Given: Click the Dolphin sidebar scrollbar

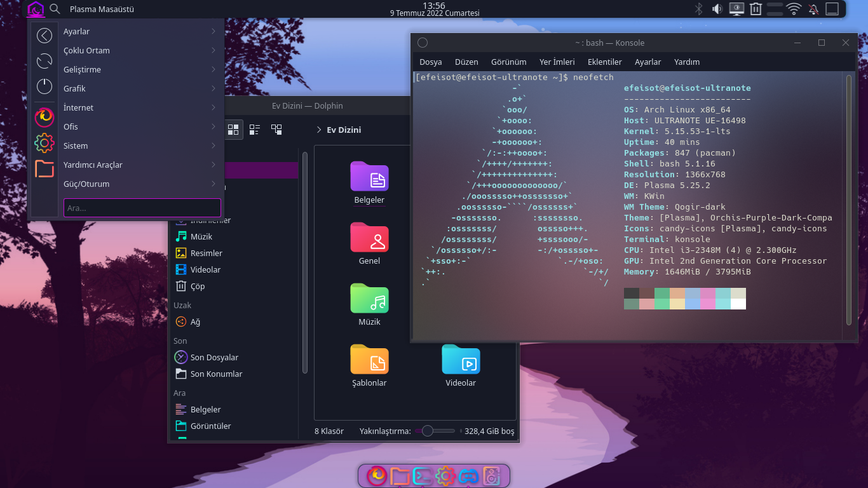Looking at the screenshot, I should 305,262.
